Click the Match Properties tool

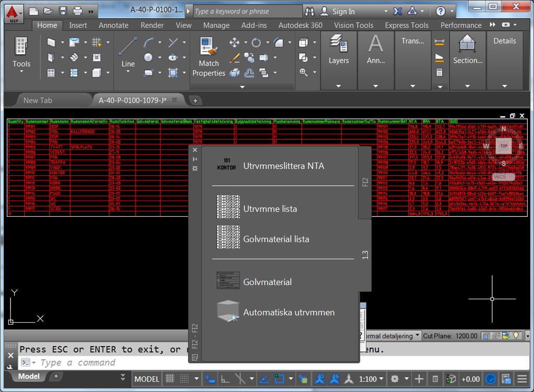click(209, 57)
